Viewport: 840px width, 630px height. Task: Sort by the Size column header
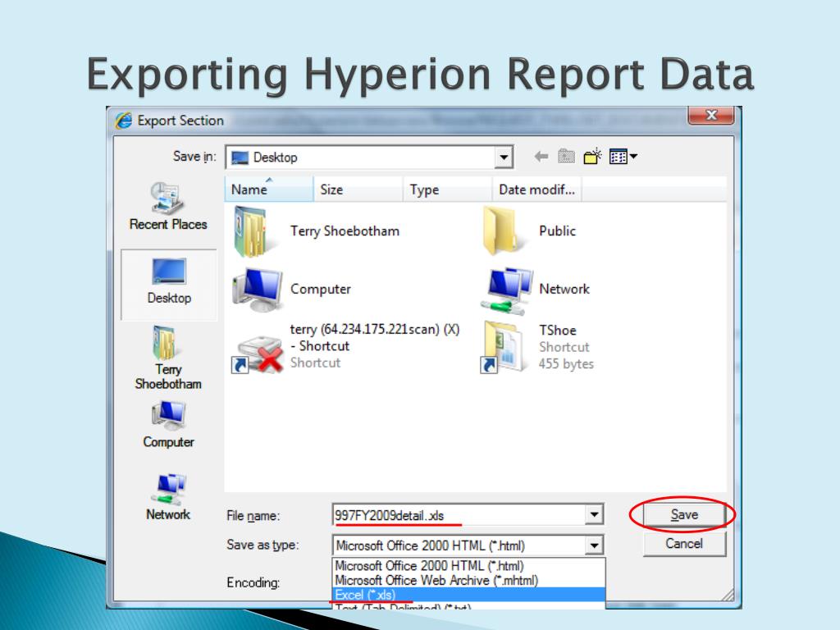coord(358,189)
